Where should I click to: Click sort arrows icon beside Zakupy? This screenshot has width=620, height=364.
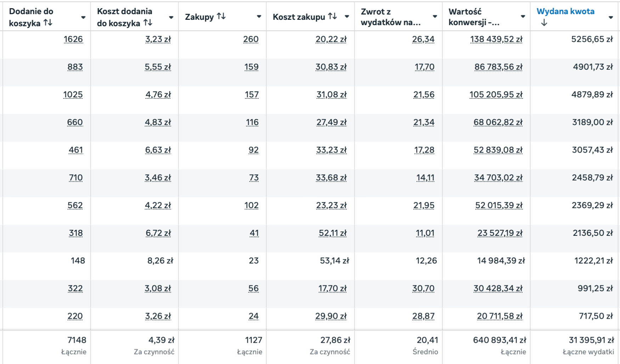[221, 16]
